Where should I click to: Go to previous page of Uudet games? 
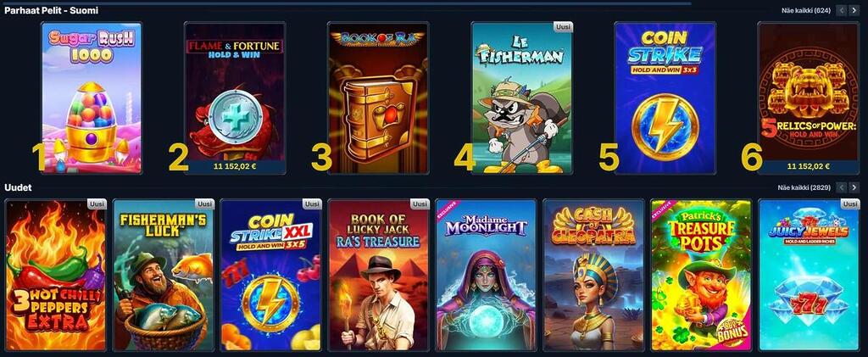point(842,187)
